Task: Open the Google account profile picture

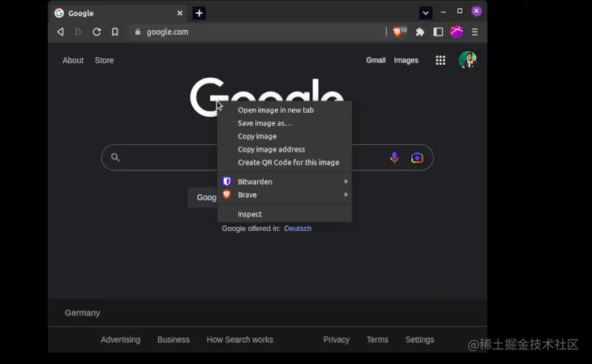Action: coord(467,60)
